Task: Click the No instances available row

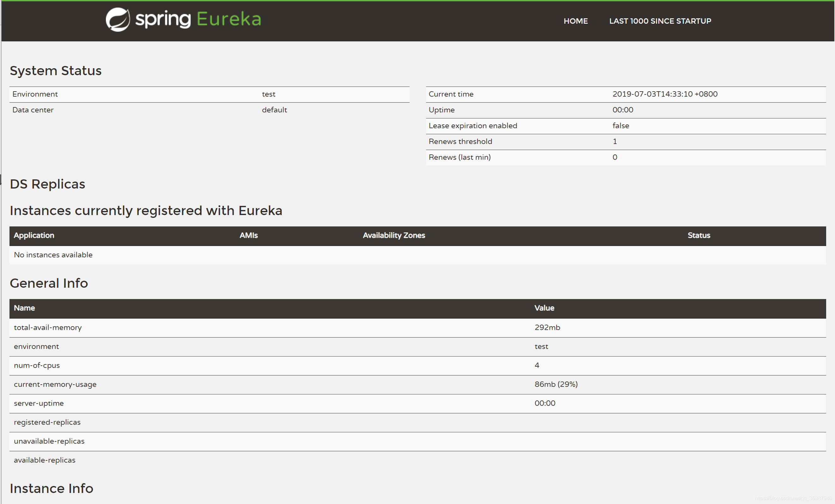Action: click(53, 255)
